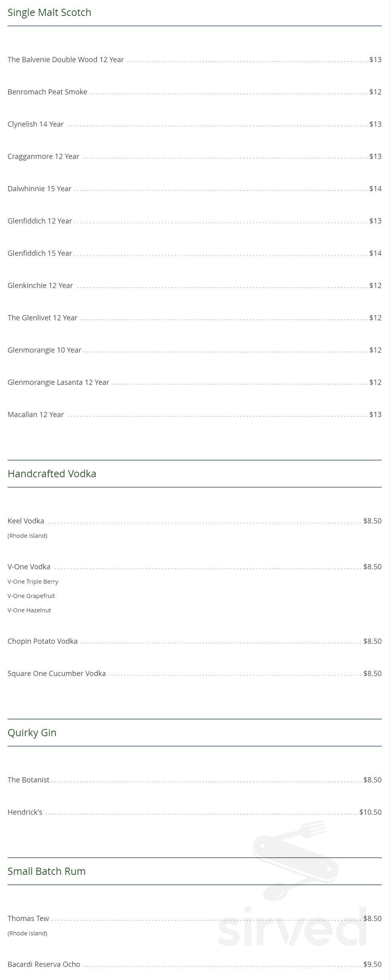
Task: Click V-One Triple Berry flavor text
Action: 33,582
